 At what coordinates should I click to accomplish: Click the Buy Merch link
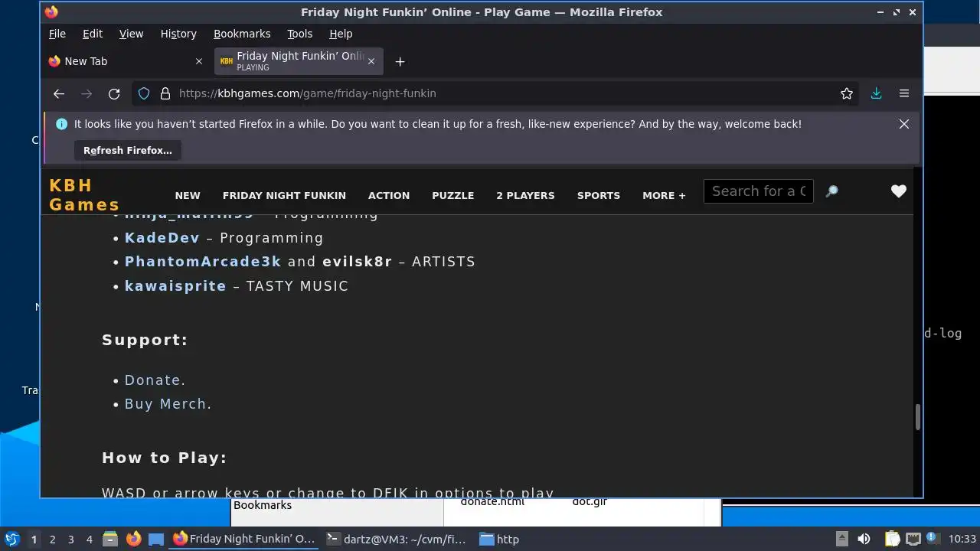166,404
